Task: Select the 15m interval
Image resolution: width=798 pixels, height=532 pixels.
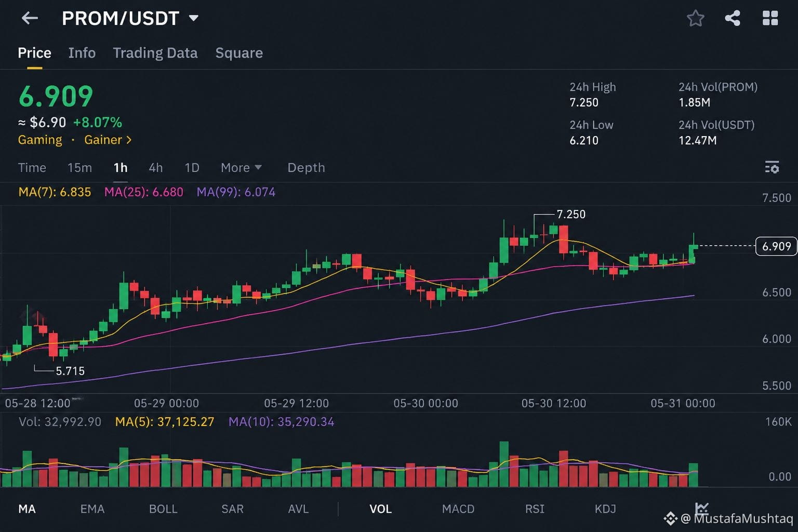Action: [x=79, y=167]
